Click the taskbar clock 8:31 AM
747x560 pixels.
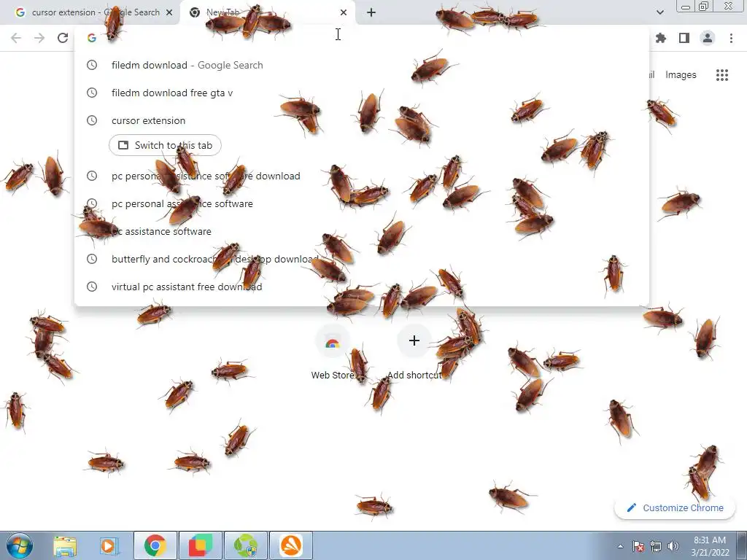pyautogui.click(x=710, y=546)
